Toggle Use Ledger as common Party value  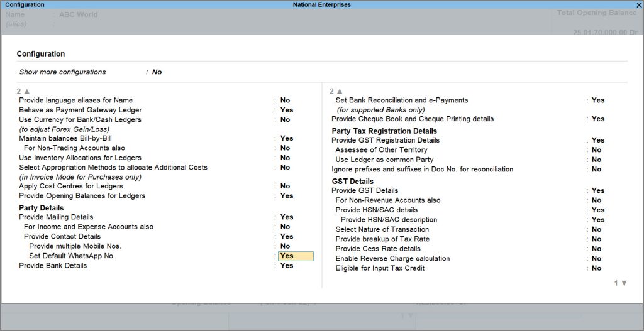[596, 160]
